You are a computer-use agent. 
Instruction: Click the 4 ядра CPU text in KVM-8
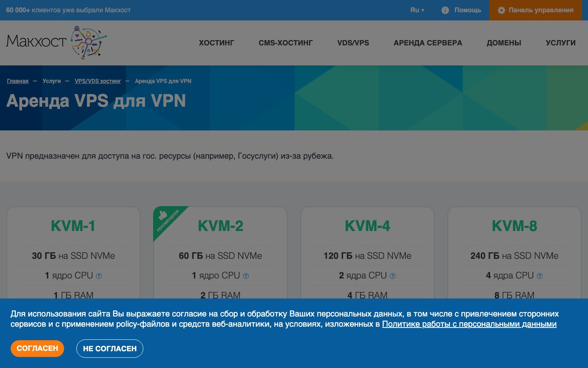point(510,276)
